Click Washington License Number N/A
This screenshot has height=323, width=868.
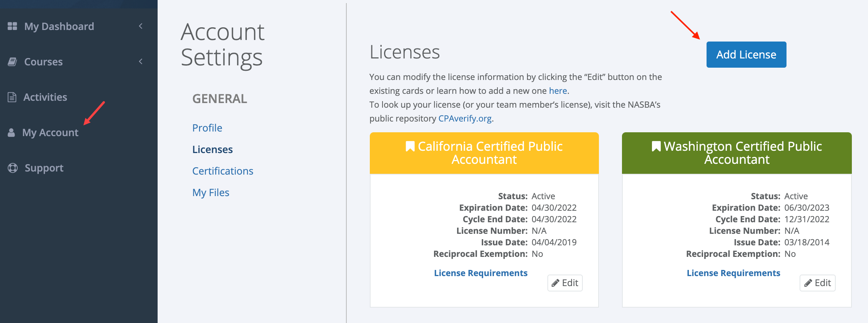[x=792, y=231]
